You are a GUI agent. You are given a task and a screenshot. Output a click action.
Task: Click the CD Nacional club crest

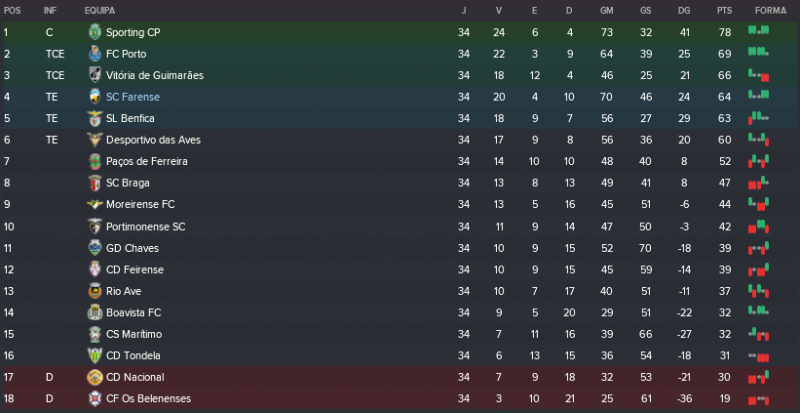pos(94,377)
